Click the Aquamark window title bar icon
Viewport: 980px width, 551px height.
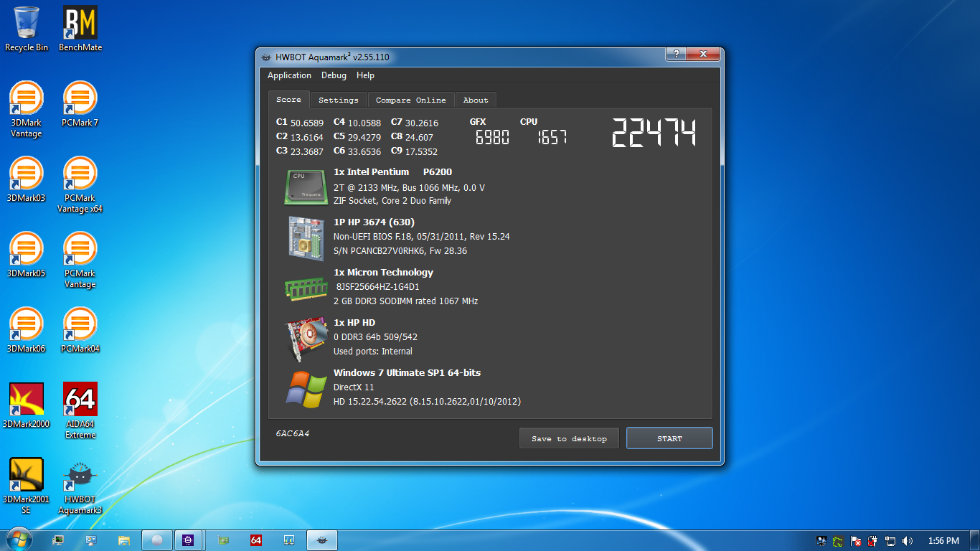point(266,57)
